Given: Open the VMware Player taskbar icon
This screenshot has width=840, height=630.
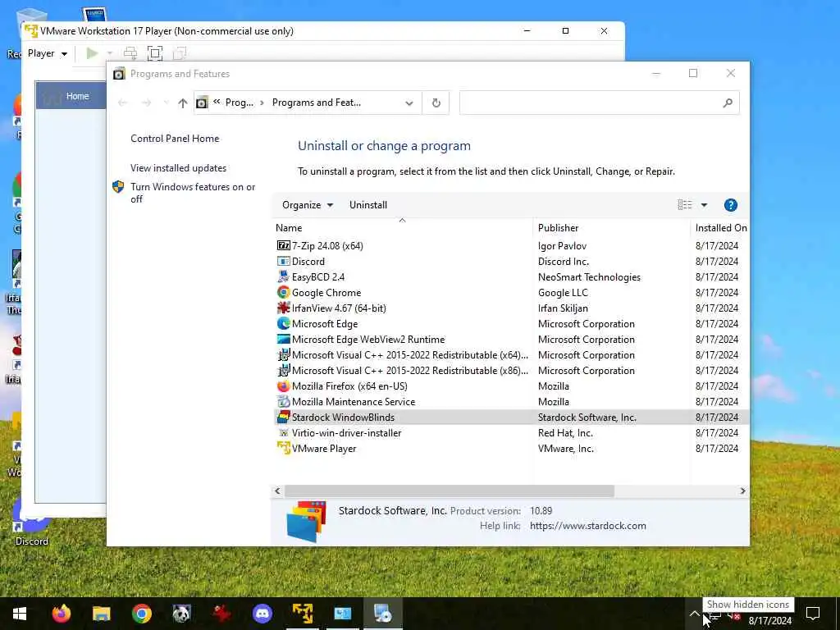Looking at the screenshot, I should [303, 614].
